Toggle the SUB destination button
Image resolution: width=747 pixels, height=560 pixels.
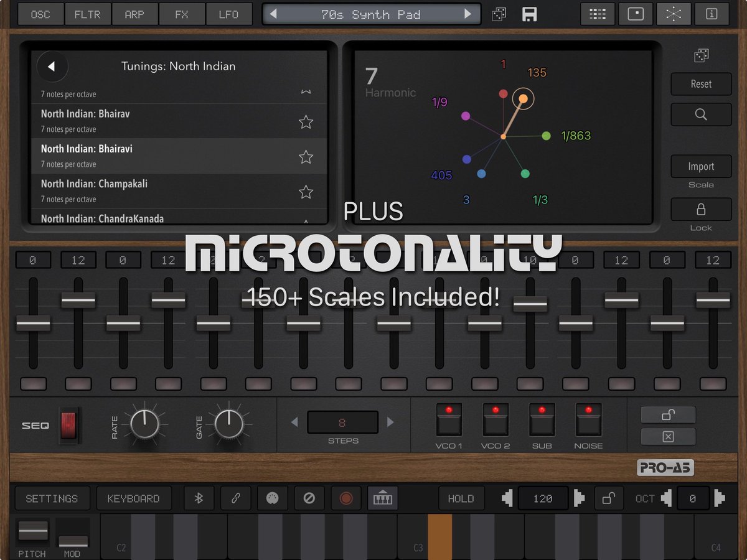pyautogui.click(x=542, y=420)
